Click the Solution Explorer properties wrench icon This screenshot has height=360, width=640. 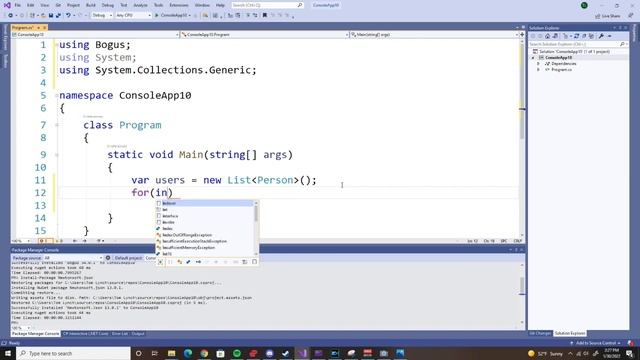(x=601, y=36)
